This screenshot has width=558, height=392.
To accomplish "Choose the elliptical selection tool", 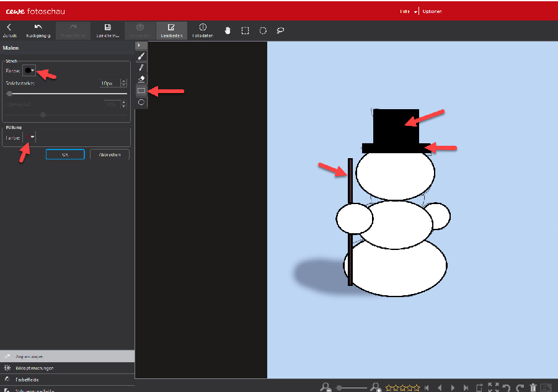I will point(263,30).
